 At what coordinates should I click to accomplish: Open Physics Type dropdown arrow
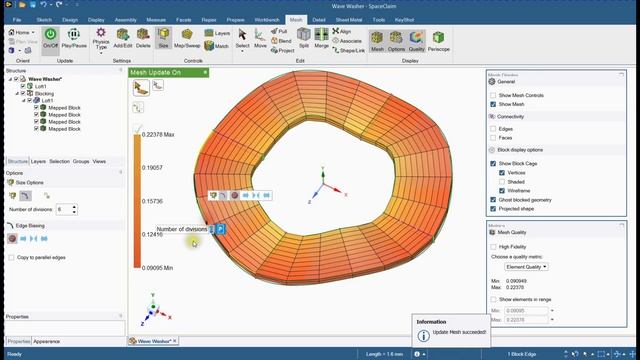[x=101, y=53]
